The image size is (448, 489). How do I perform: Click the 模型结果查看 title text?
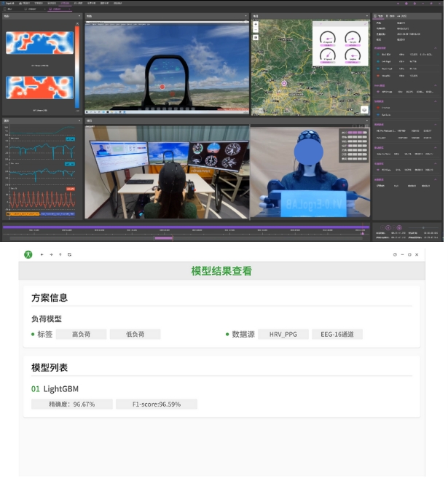[221, 270]
